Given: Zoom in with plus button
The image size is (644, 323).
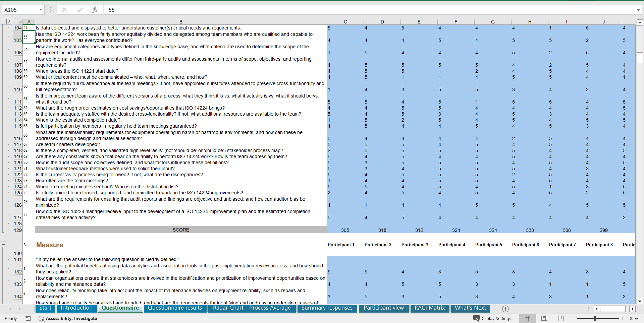Looking at the screenshot, I should [x=623, y=318].
